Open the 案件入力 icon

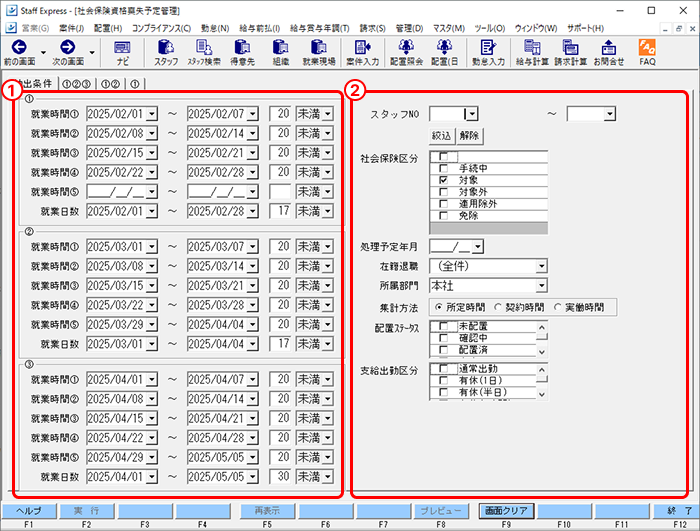coord(362,53)
